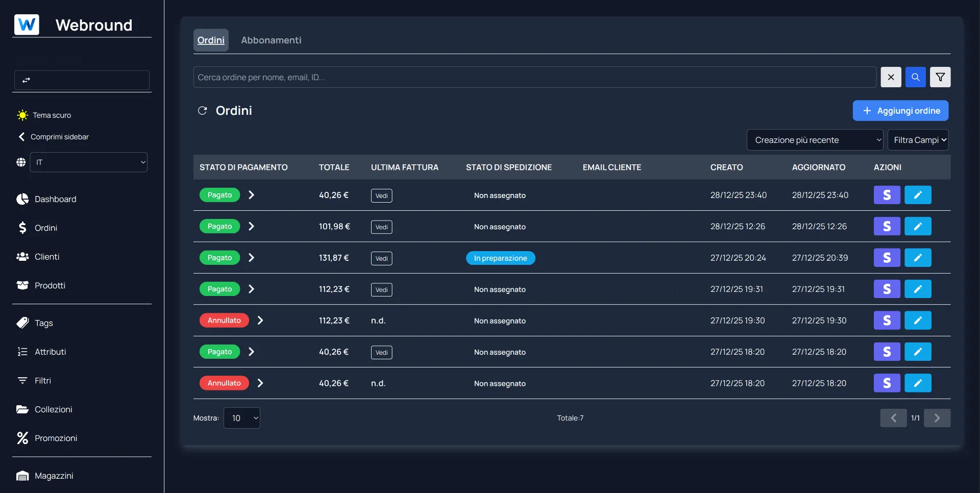Open the filter options beside the search bar
This screenshot has height=493, width=980.
(x=940, y=77)
